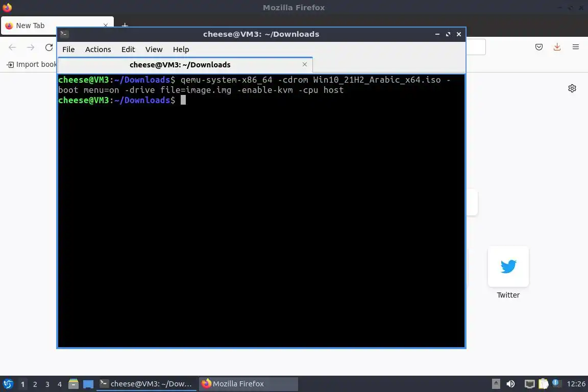The image size is (588, 392).
Task: Open file manager from taskbar quick launch
Action: [x=73, y=384]
